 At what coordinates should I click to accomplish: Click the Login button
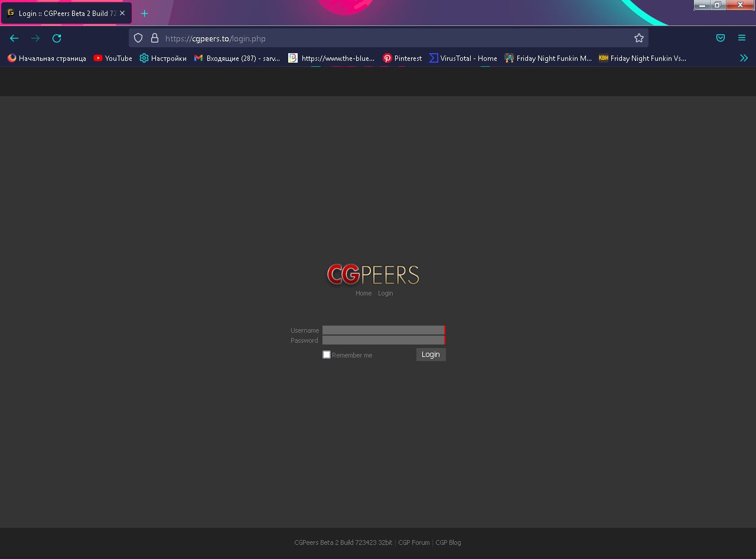pos(431,355)
